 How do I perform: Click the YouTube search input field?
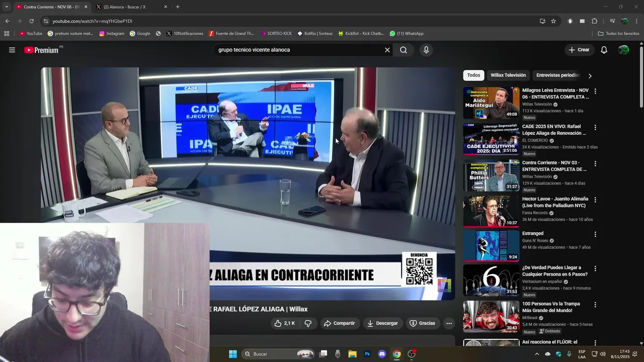pyautogui.click(x=299, y=50)
